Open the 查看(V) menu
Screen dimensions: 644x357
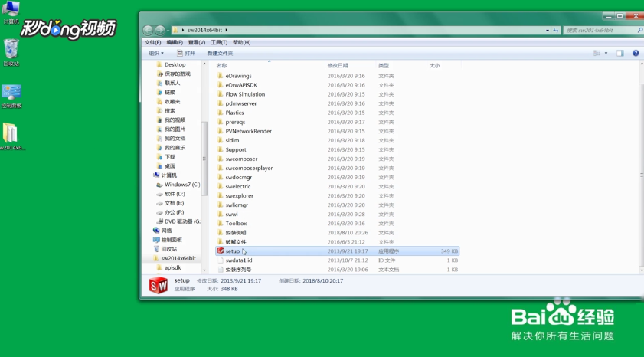pos(197,42)
